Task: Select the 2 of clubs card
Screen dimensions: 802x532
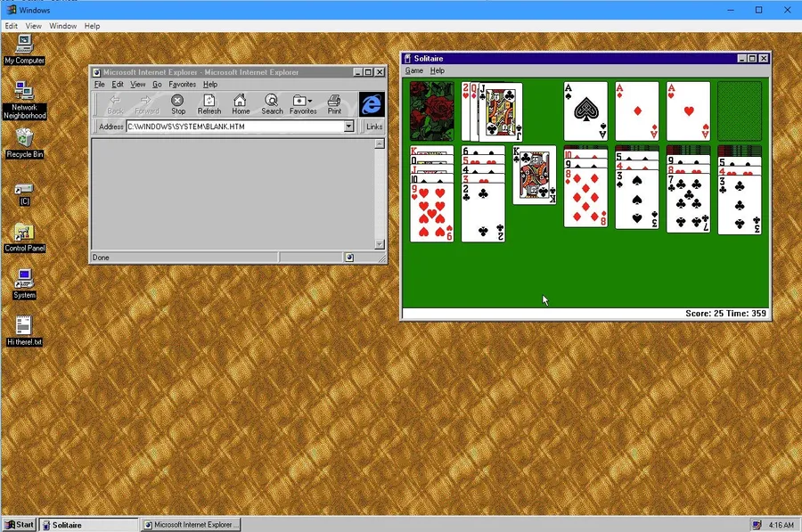Action: tap(483, 212)
